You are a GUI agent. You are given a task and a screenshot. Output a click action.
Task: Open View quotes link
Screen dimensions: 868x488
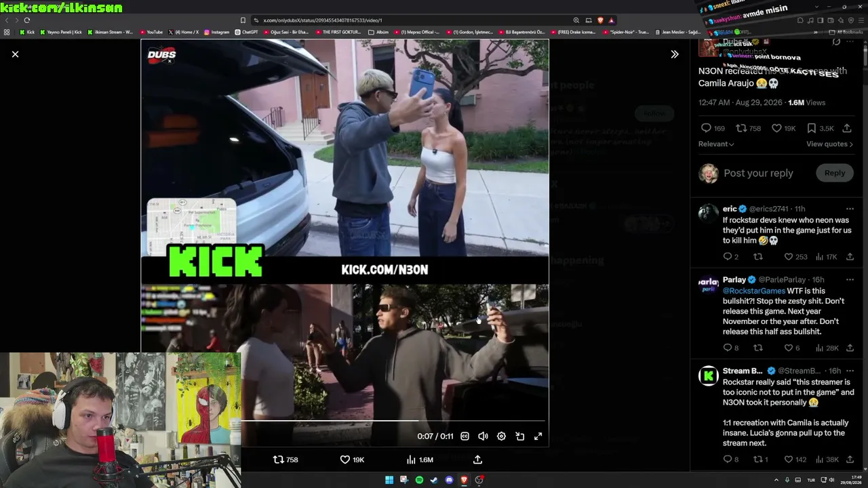pyautogui.click(x=829, y=144)
